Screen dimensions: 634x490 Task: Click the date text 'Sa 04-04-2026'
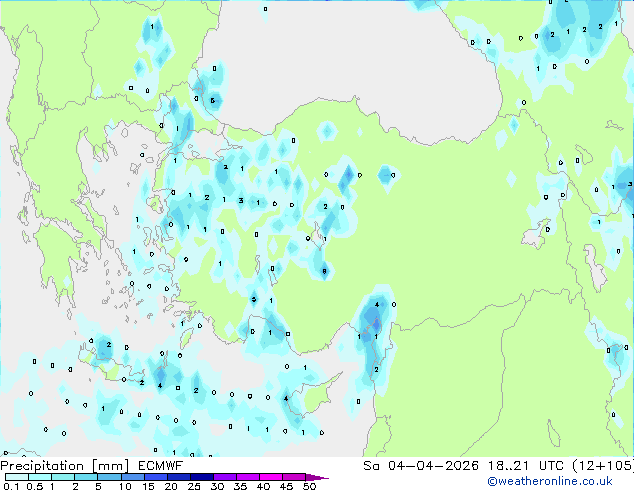421,466
